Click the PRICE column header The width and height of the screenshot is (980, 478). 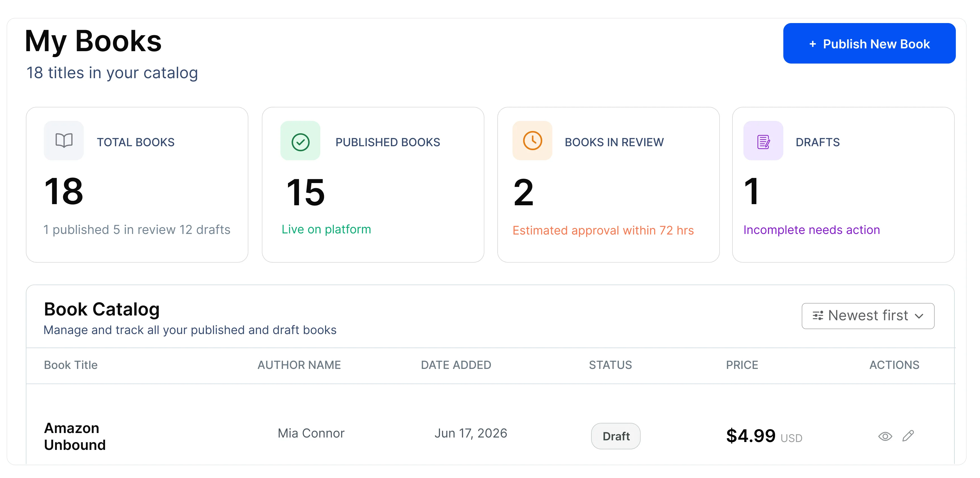point(742,365)
